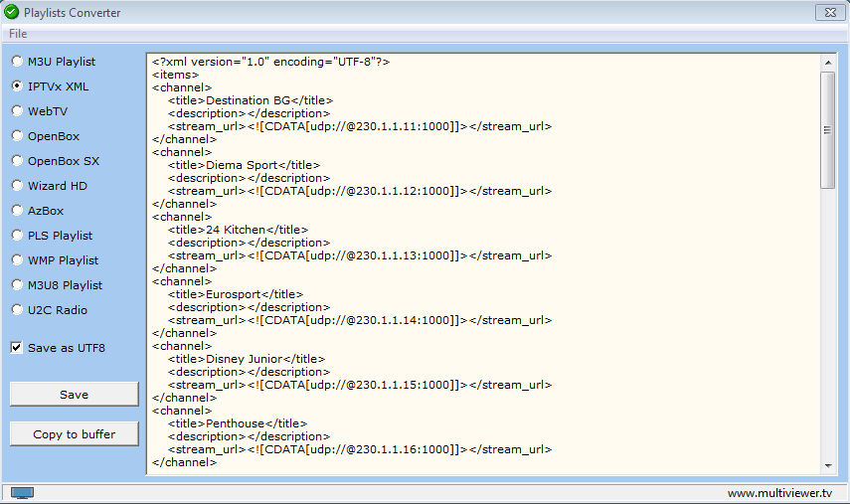Click the blue monitor icon in status bar

tap(22, 493)
